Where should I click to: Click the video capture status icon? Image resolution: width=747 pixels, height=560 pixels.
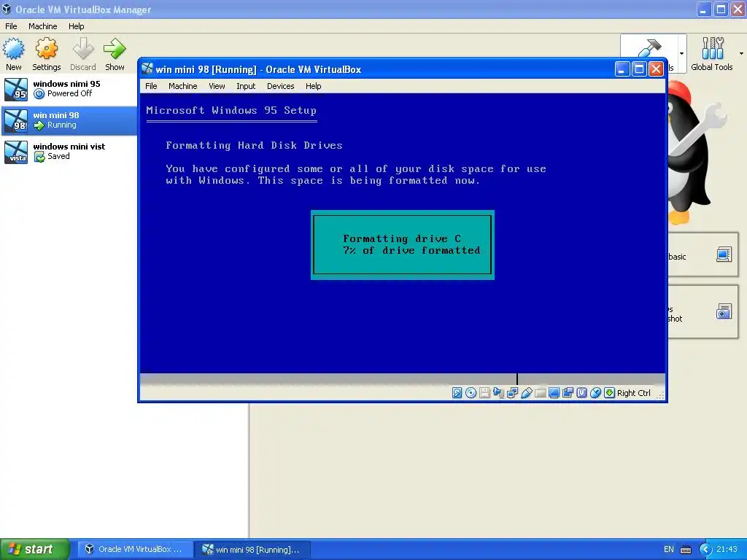568,393
